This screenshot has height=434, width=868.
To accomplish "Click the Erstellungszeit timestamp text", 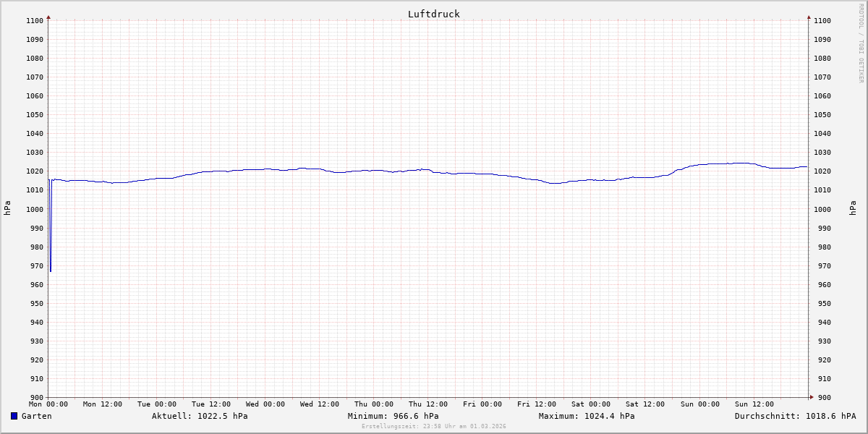I will tap(433, 427).
